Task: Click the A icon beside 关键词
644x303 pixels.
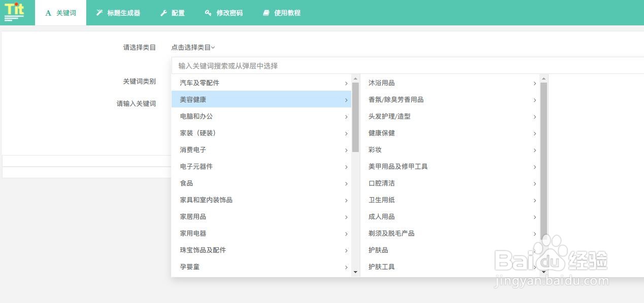Action: click(48, 13)
